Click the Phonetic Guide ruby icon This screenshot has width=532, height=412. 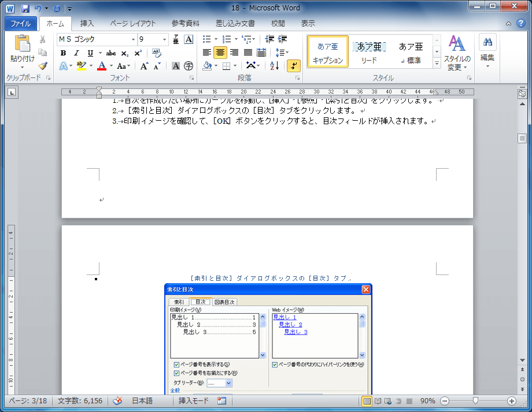click(x=176, y=39)
